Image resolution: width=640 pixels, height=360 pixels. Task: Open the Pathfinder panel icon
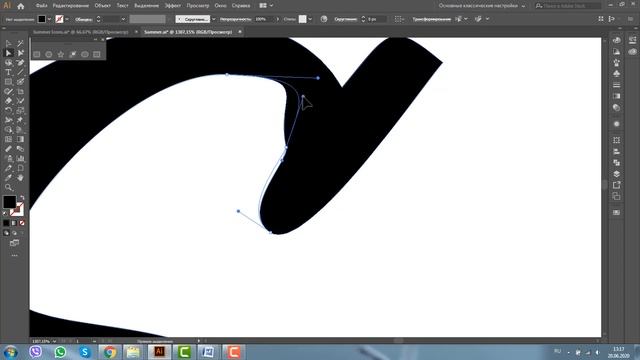pyautogui.click(x=617, y=162)
